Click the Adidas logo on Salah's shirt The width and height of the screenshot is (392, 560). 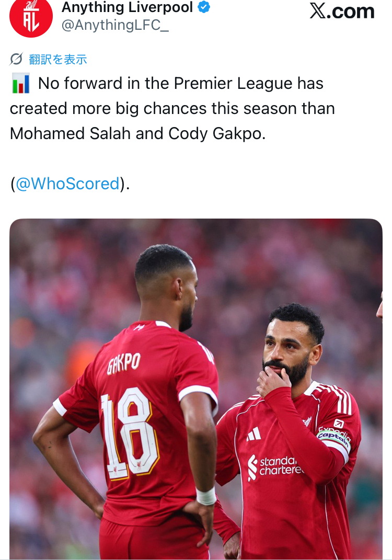(254, 434)
